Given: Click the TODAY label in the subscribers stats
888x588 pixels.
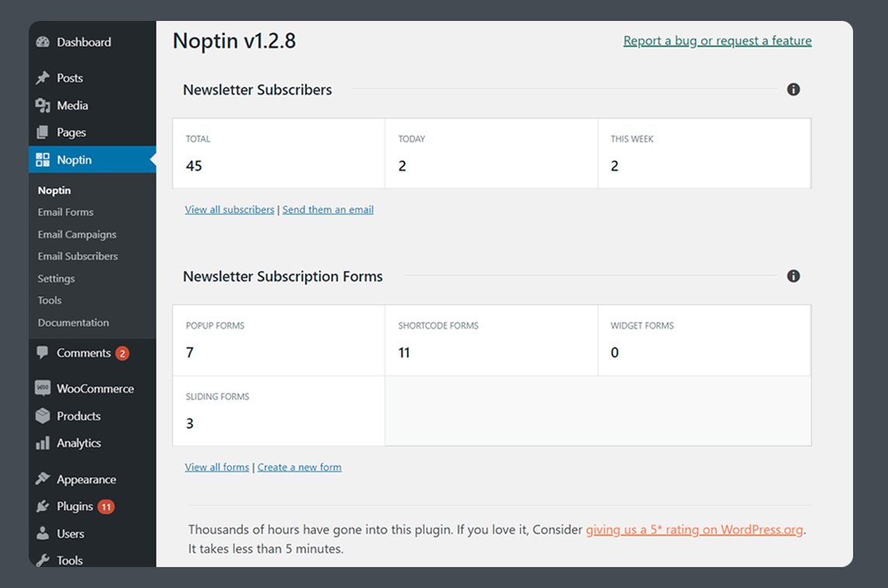Looking at the screenshot, I should click(x=411, y=139).
